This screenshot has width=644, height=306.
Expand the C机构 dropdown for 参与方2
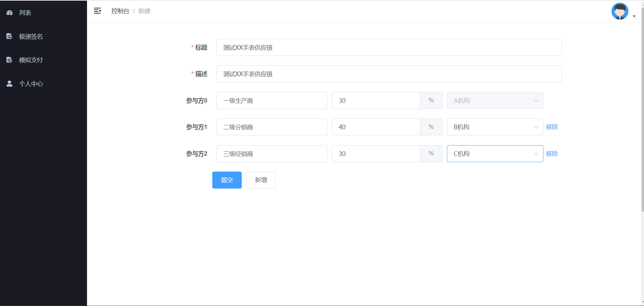coord(495,154)
